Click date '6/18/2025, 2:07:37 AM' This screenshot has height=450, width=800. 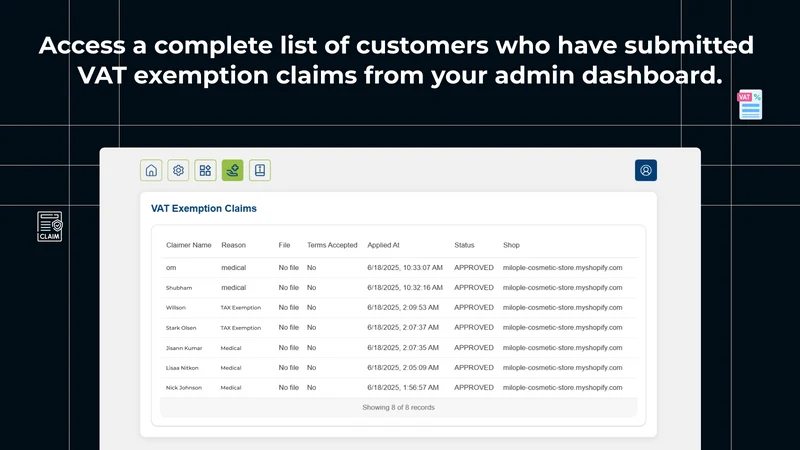click(x=403, y=328)
